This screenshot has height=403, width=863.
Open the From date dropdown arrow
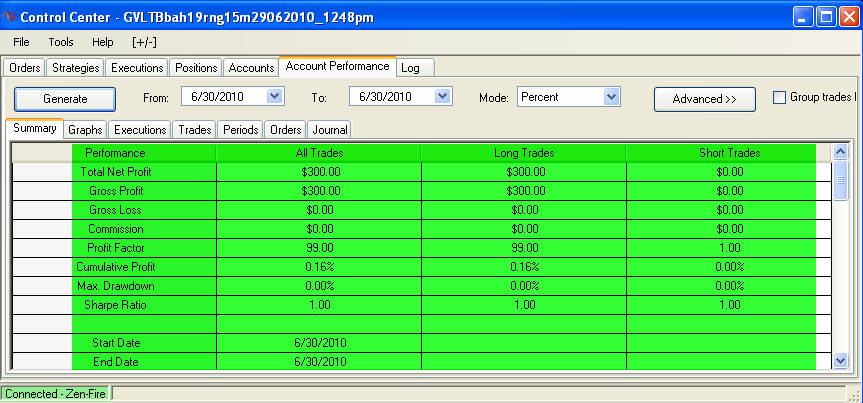[274, 96]
